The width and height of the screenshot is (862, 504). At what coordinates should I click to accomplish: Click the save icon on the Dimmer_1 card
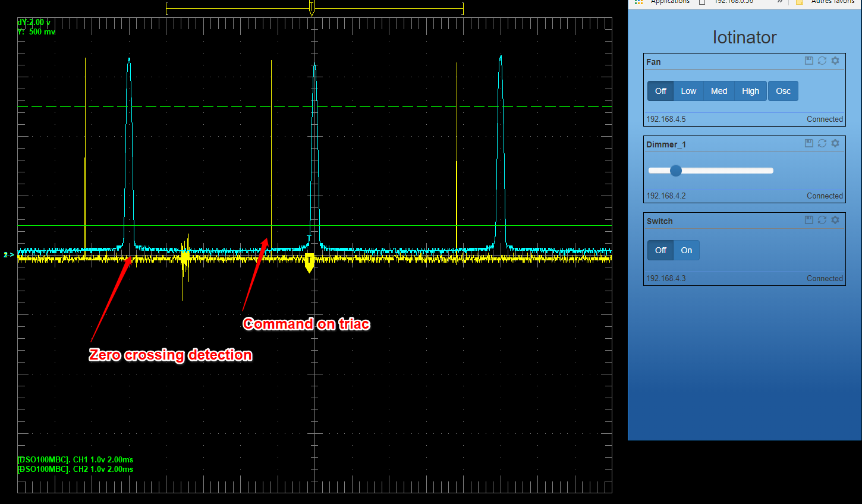pyautogui.click(x=809, y=143)
